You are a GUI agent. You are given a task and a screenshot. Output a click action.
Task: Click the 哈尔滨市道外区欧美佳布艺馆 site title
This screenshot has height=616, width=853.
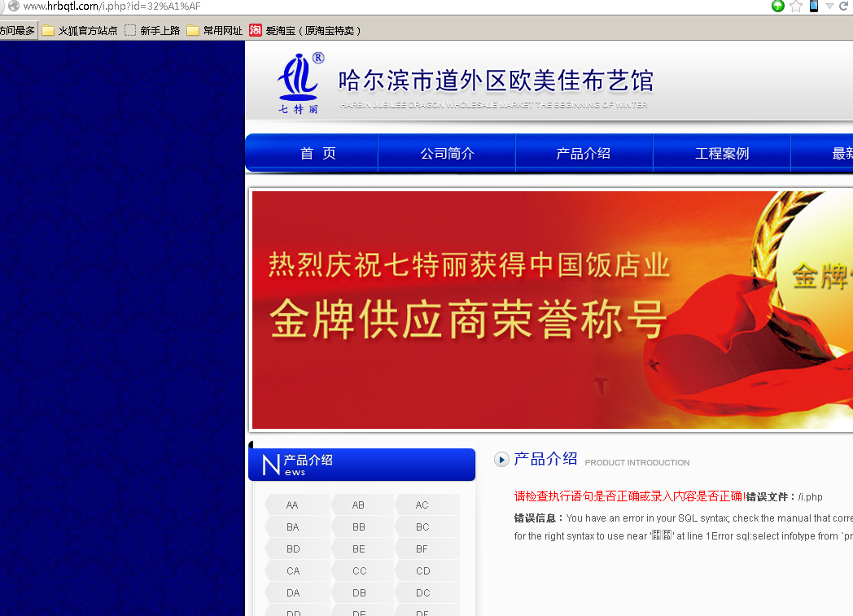click(x=496, y=81)
